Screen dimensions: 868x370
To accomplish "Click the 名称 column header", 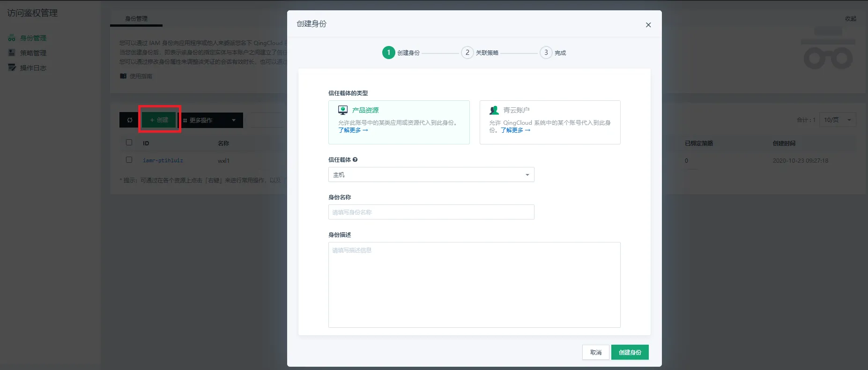I will point(223,143).
